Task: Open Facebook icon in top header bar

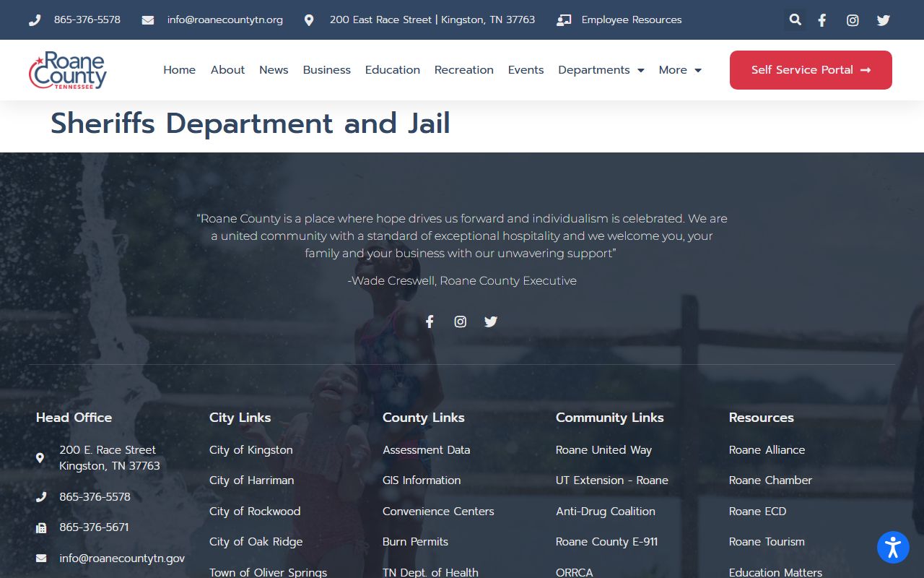Action: pos(821,20)
